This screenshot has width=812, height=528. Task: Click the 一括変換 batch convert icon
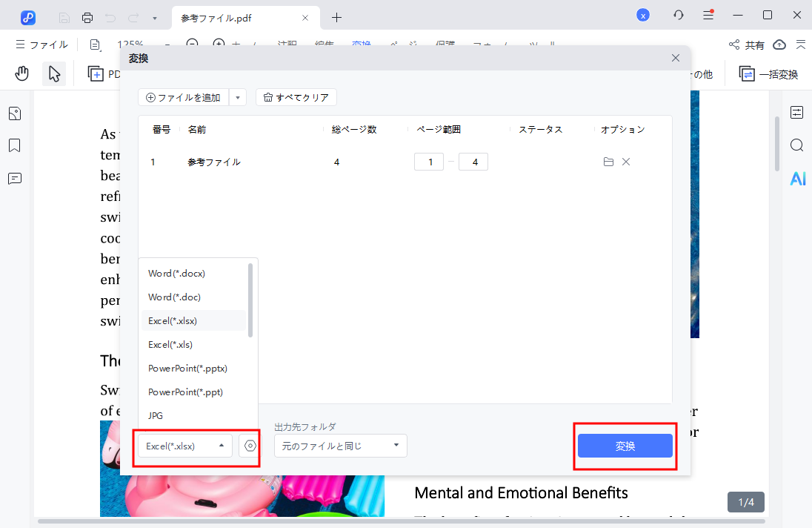click(x=748, y=73)
